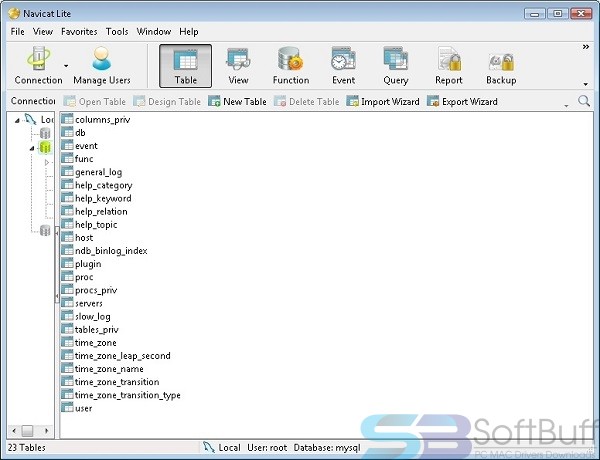Switch to the View object icon

238,66
